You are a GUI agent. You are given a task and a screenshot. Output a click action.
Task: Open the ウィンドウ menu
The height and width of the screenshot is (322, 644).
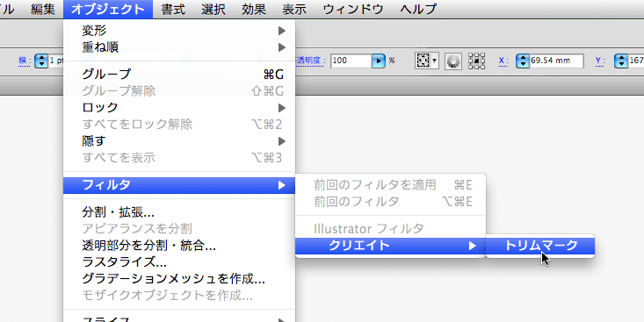353,9
